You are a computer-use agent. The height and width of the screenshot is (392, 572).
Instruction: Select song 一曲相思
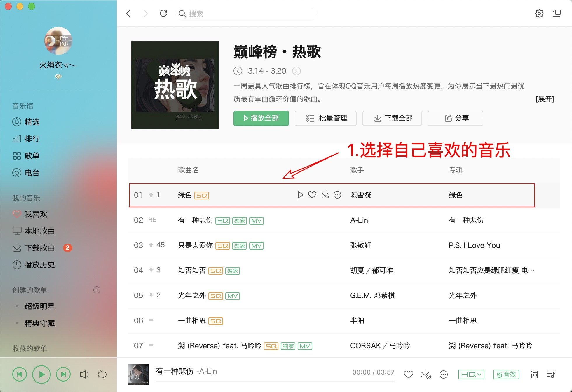[192, 321]
